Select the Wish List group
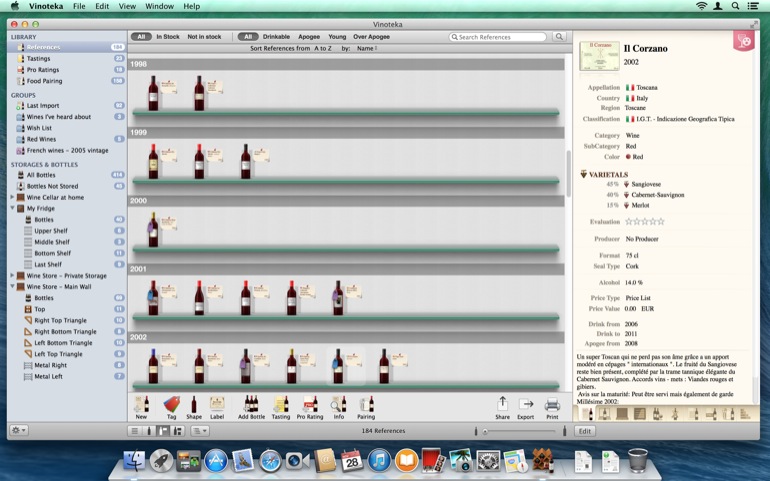Image resolution: width=770 pixels, height=481 pixels. click(x=66, y=128)
